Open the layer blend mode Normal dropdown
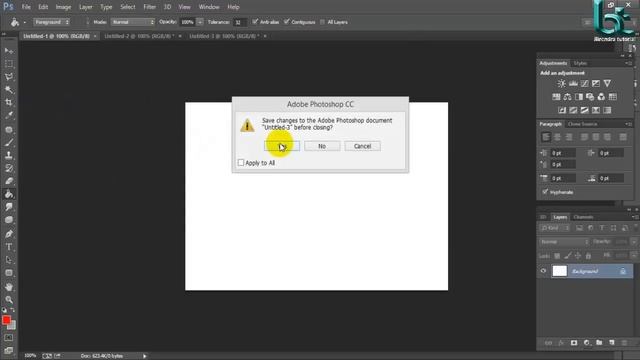 [x=564, y=242]
